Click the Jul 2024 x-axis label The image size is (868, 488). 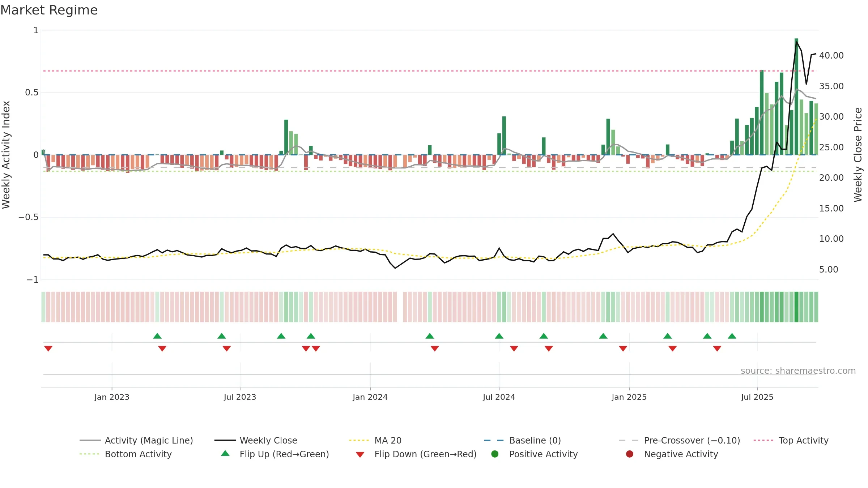(499, 397)
